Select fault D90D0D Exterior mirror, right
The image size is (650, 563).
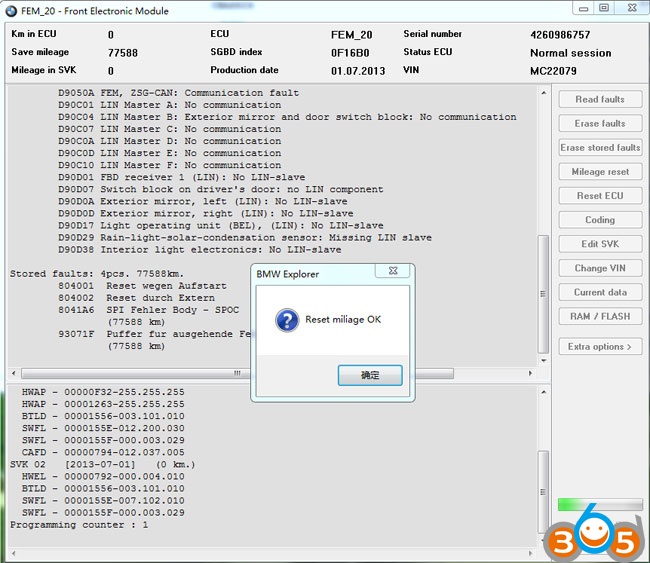click(206, 213)
